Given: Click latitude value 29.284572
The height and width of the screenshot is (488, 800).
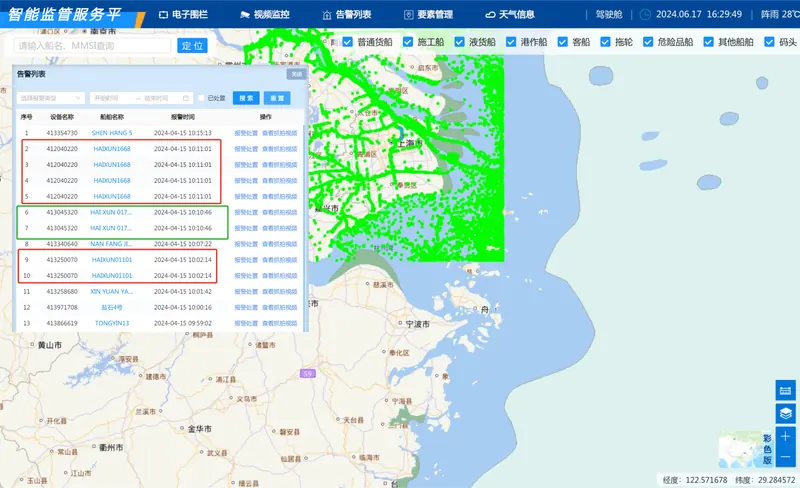Looking at the screenshot, I should point(777,480).
